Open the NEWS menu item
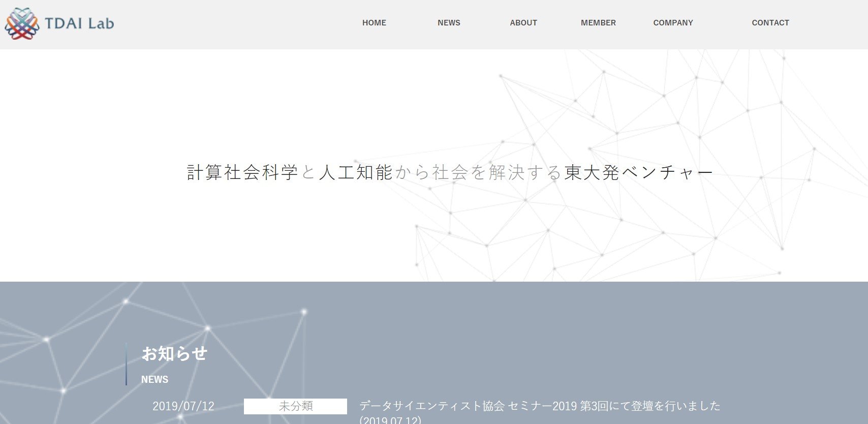This screenshot has width=868, height=424. [449, 23]
